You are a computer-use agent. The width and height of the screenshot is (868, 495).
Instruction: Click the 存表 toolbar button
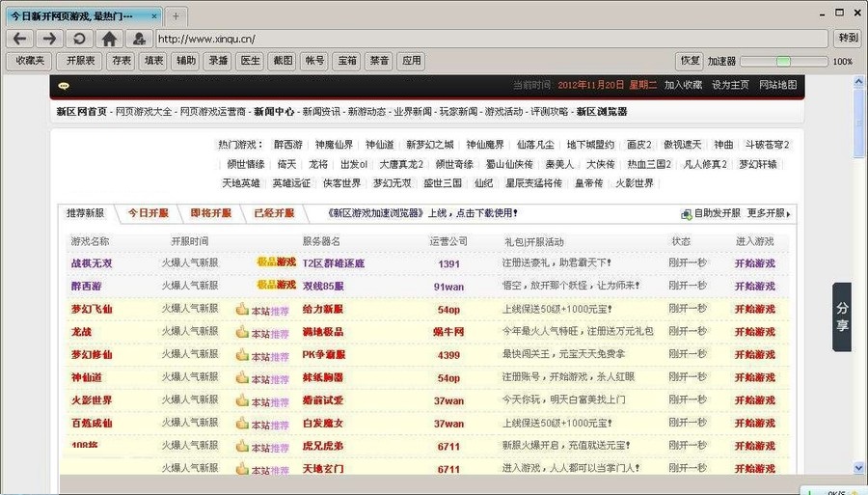click(x=122, y=61)
